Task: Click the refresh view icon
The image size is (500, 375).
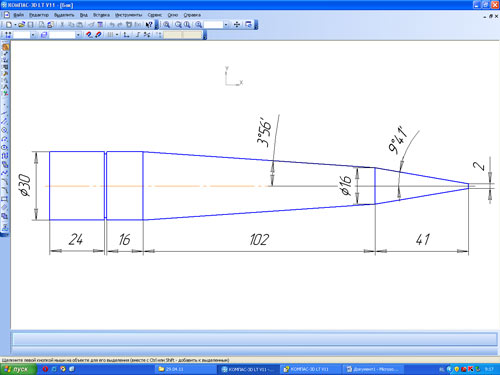Action: 248,25
